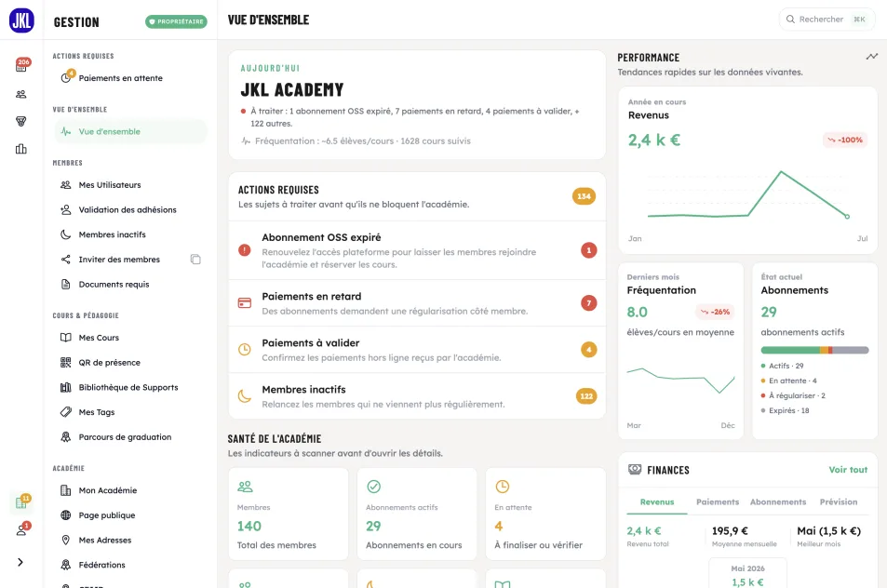The image size is (887, 588).
Task: Open Fédérations
Action: point(130,565)
